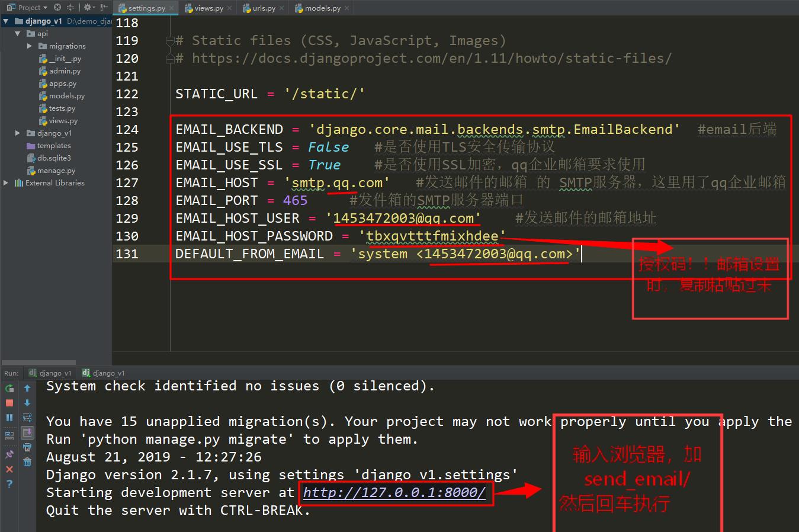This screenshot has width=799, height=532.
Task: Click the STATIC_URL variable name
Action: click(x=216, y=94)
